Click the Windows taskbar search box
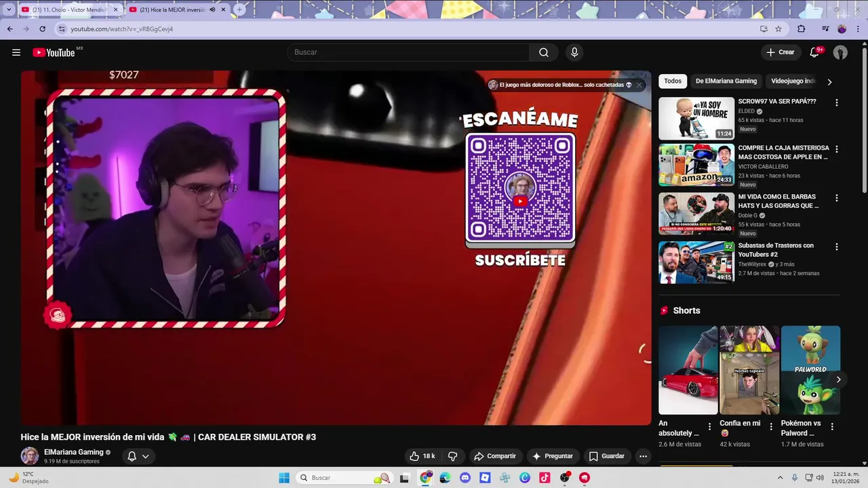Image resolution: width=868 pixels, height=488 pixels. pyautogui.click(x=346, y=478)
